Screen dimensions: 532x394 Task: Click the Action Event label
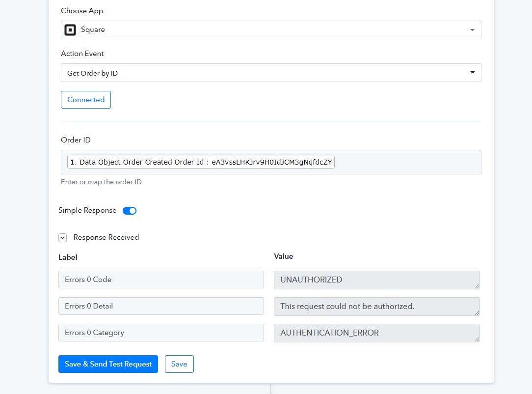82,54
